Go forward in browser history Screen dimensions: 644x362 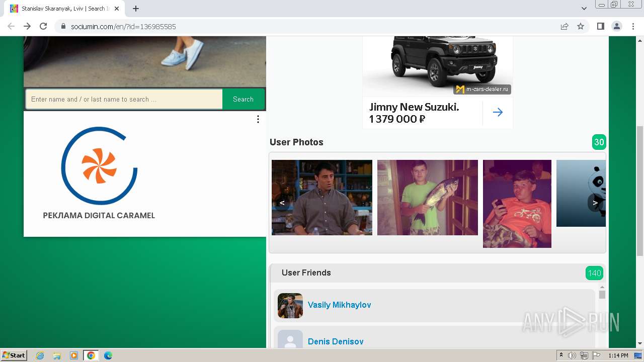[27, 26]
